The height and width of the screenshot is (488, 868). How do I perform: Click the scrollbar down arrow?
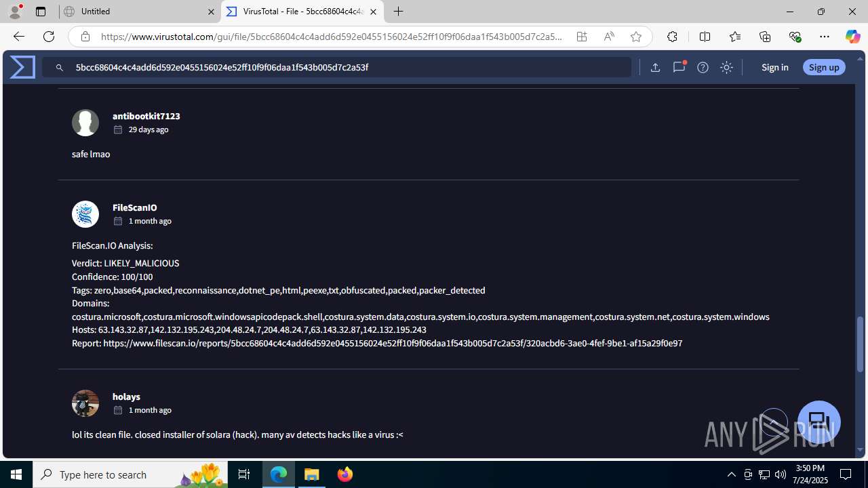(x=860, y=449)
